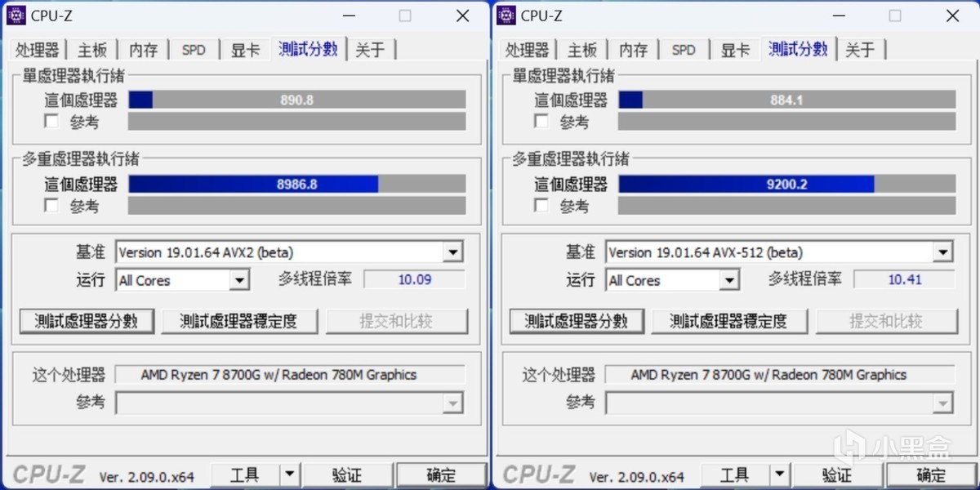Select 測試分數 tab in right CPU-Z window
This screenshot has height=490, width=980.
[x=798, y=48]
